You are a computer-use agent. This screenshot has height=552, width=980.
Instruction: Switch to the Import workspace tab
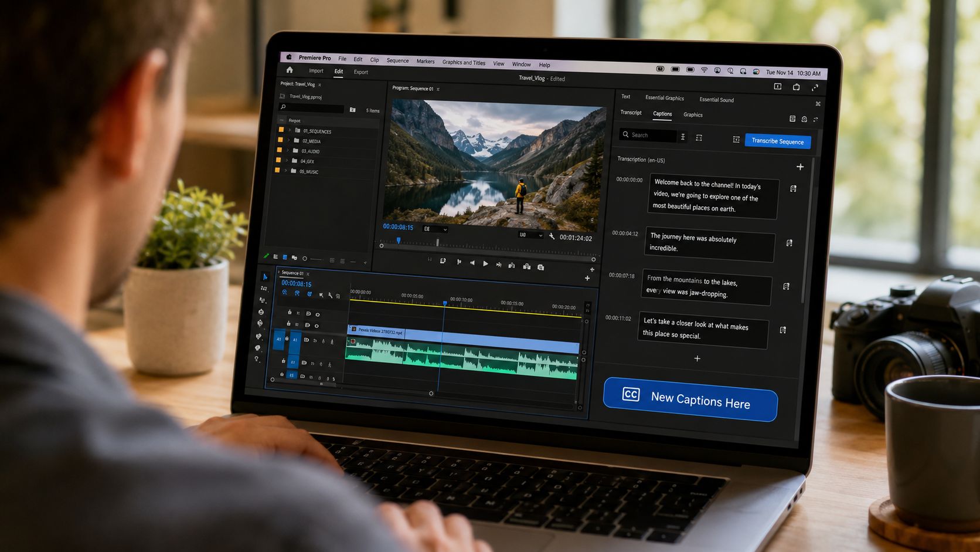316,70
